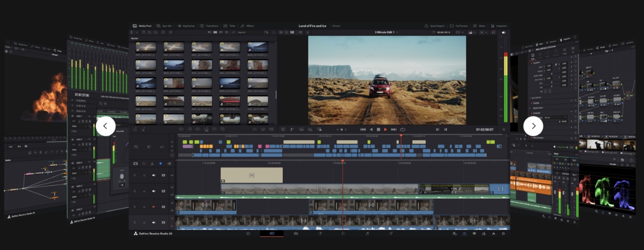Open the Media Pool panel
Viewport: 644px width, 250px height.
(143, 26)
